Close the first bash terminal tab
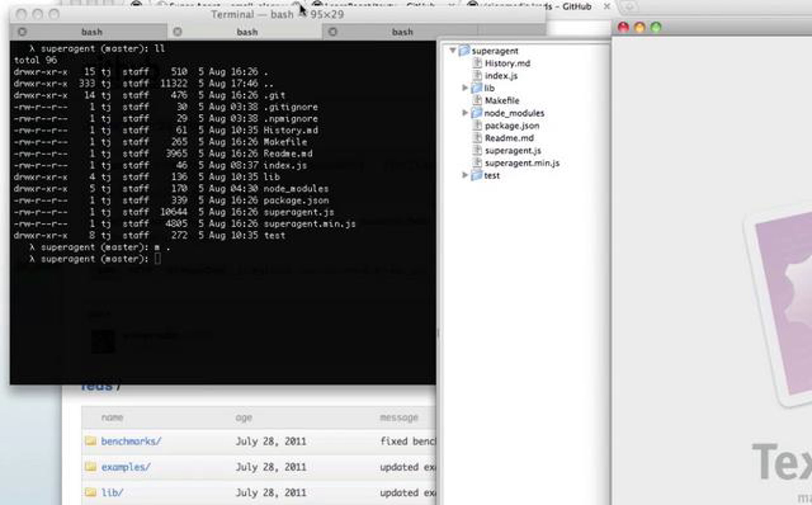This screenshot has height=505, width=812. click(x=22, y=32)
